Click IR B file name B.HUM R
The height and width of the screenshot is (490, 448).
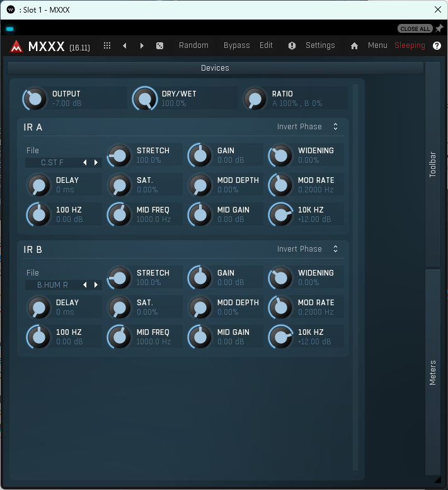tap(52, 284)
